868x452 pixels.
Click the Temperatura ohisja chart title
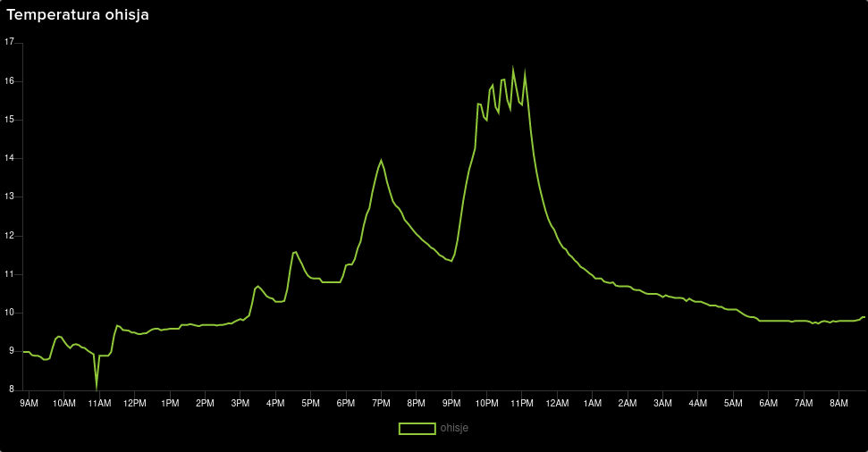[x=78, y=15]
